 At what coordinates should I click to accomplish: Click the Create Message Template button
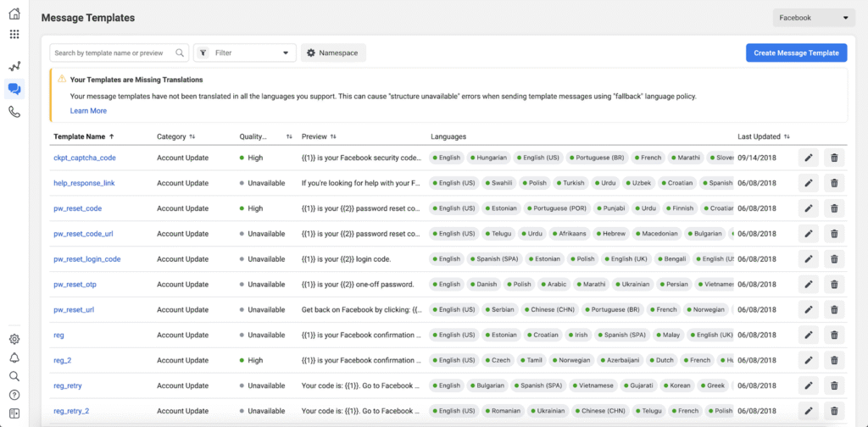(x=796, y=53)
